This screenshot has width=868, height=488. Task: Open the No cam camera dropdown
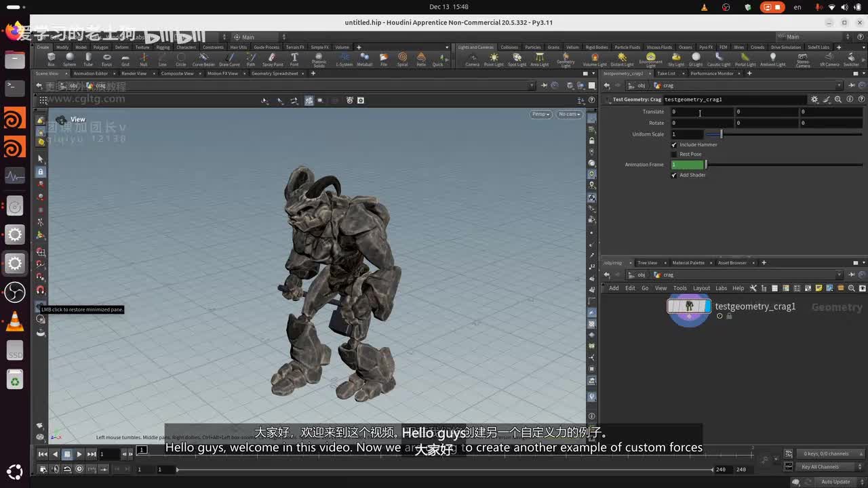(569, 115)
